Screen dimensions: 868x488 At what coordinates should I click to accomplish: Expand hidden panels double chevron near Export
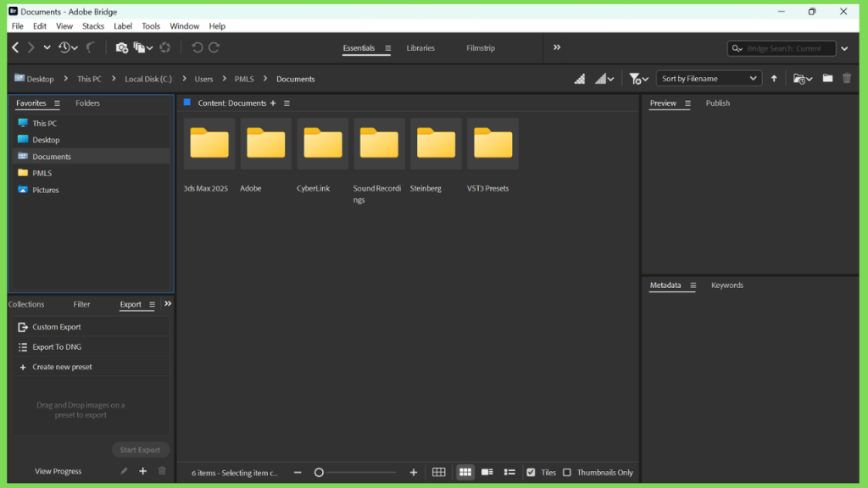point(168,304)
